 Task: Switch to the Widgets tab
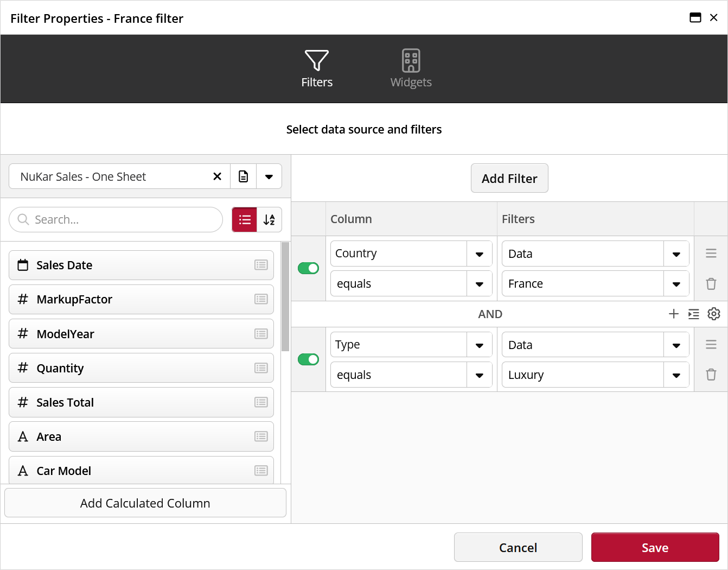[x=411, y=69]
